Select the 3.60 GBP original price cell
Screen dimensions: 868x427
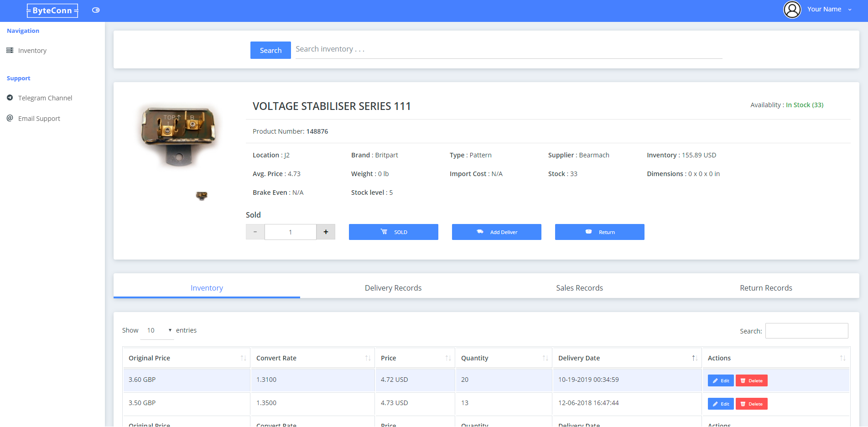click(x=187, y=380)
